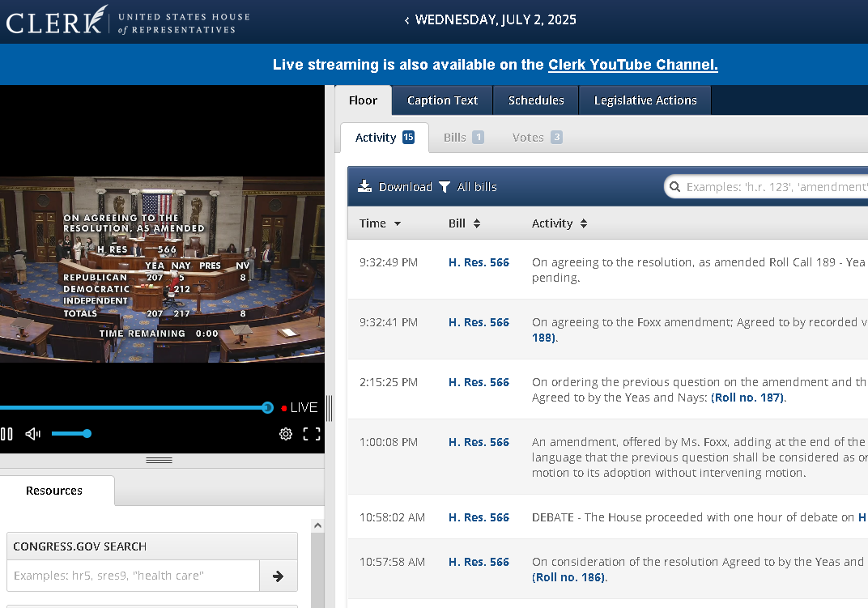Open the All bills filter
Image resolution: width=868 pixels, height=608 pixels.
[468, 186]
